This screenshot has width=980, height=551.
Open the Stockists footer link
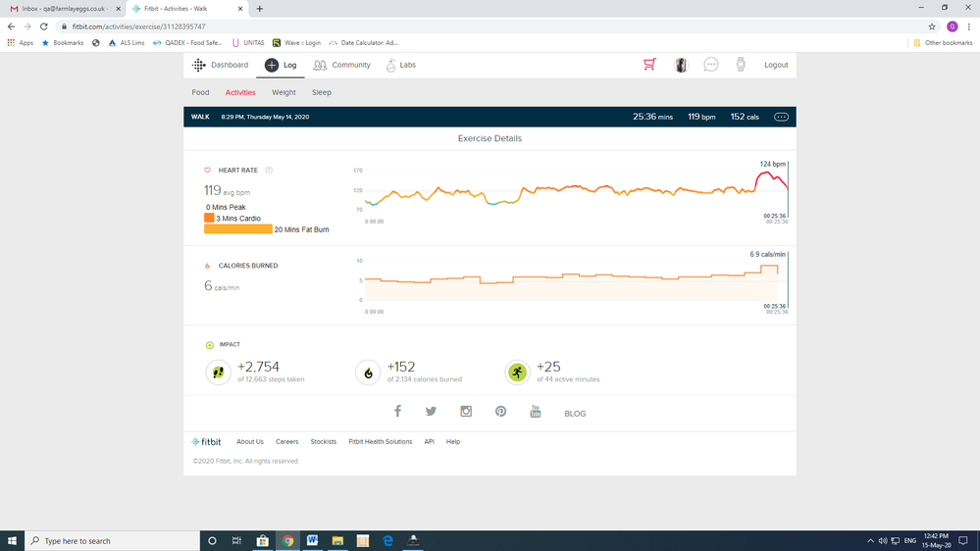(x=323, y=441)
